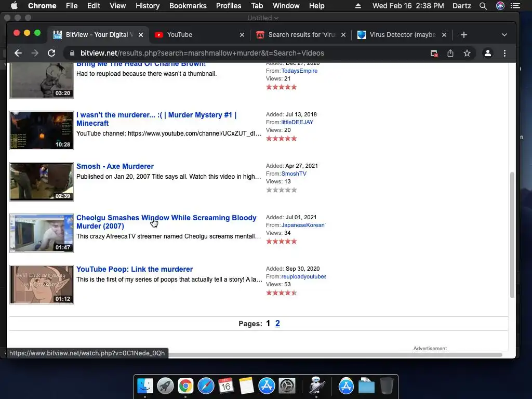The height and width of the screenshot is (399, 532).
Task: Open Calendar from the Dock
Action: (226, 386)
